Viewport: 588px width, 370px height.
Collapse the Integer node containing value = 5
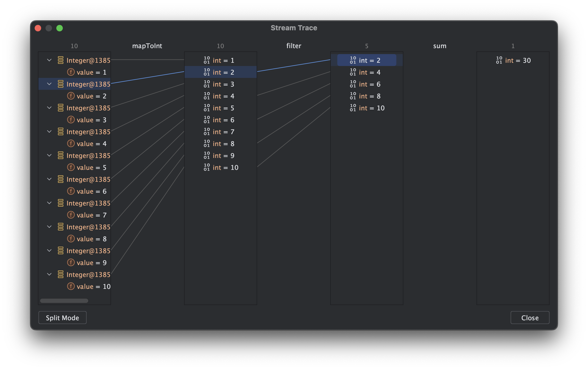point(49,155)
